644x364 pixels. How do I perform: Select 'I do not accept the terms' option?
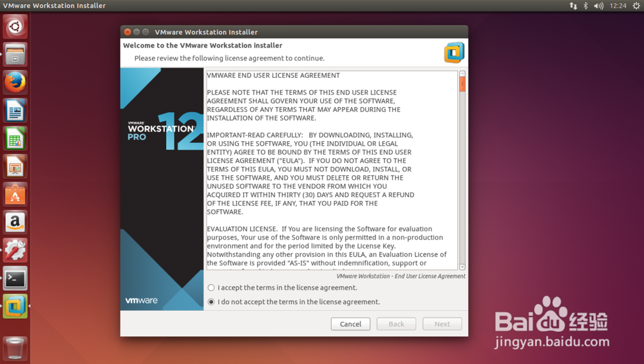point(211,302)
